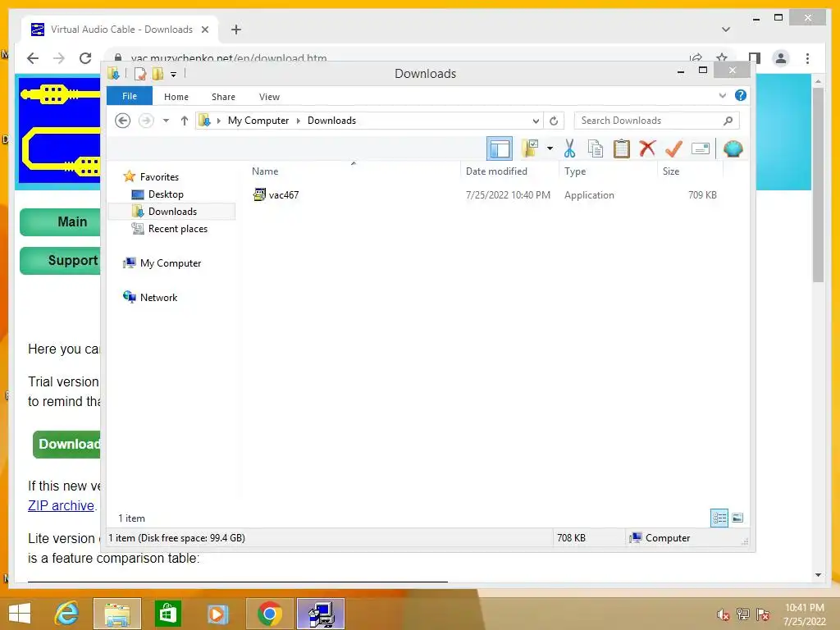
Task: Click Downloads in the address path
Action: point(331,121)
